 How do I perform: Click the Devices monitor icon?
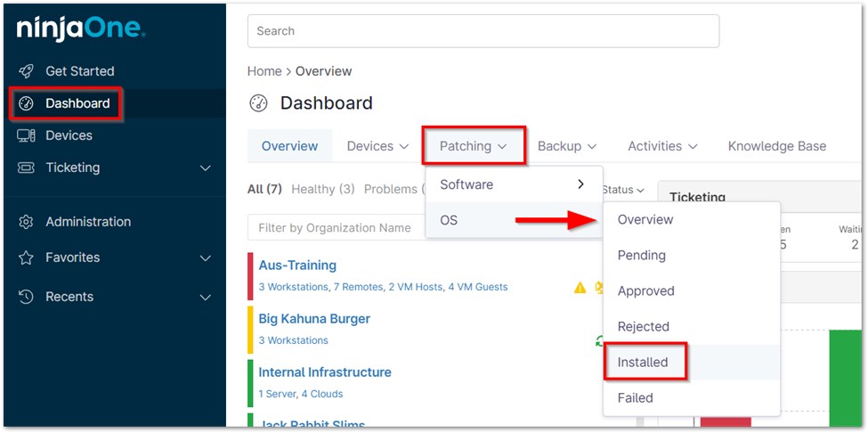pyautogui.click(x=27, y=135)
